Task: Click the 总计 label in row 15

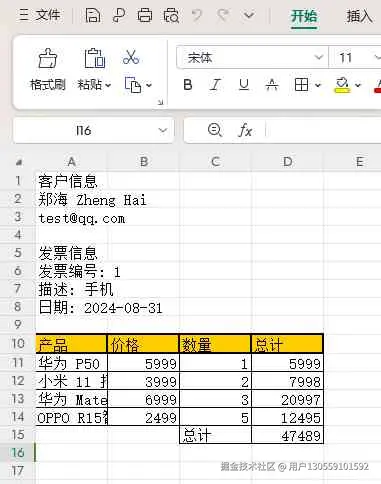Action: tap(215, 435)
